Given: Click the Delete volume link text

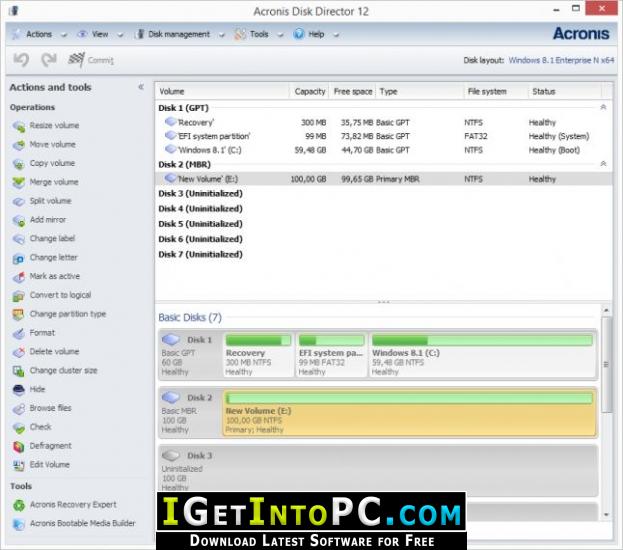Looking at the screenshot, I should click(54, 352).
